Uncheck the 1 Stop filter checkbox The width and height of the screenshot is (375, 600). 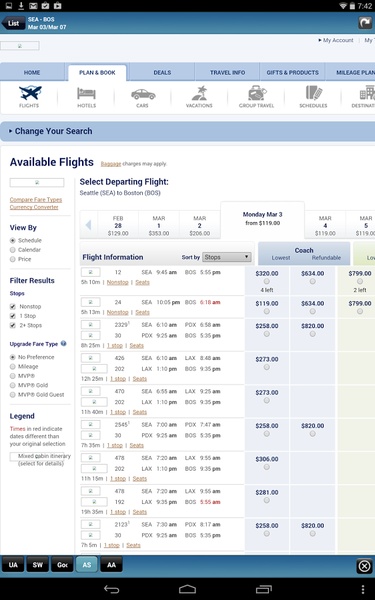click(x=13, y=316)
